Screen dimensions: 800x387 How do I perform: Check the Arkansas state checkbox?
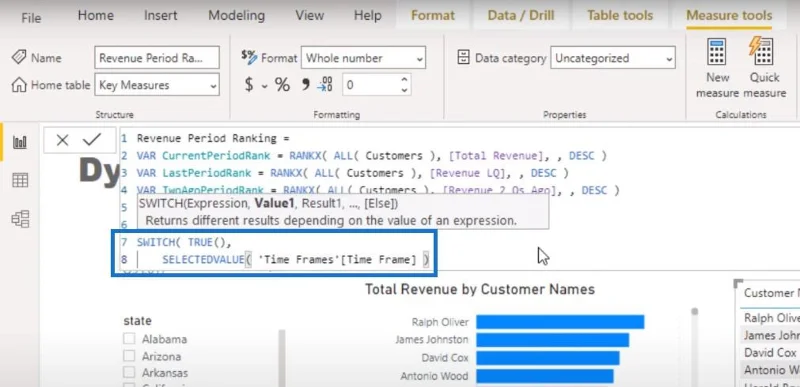click(129, 373)
